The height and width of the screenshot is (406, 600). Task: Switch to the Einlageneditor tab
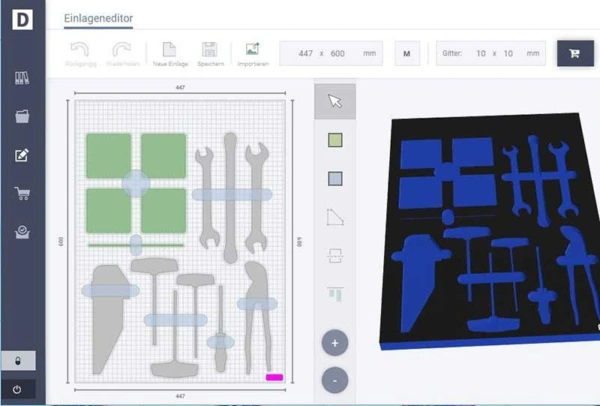[x=98, y=18]
